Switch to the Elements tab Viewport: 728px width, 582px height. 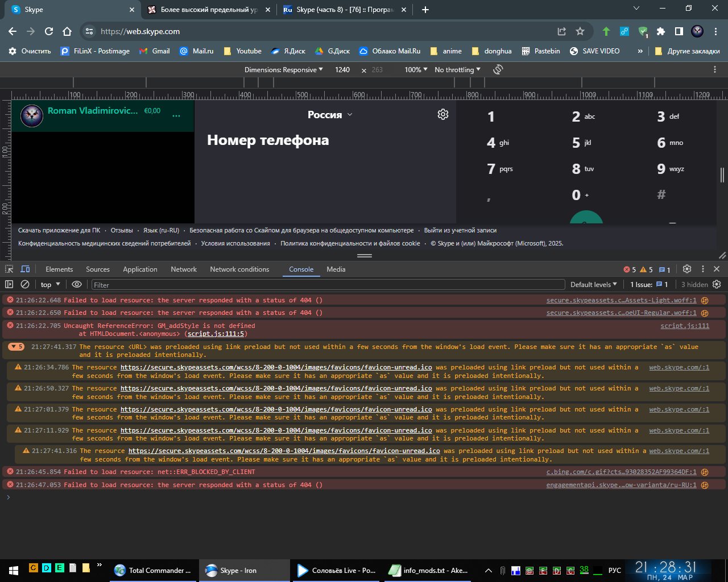59,269
